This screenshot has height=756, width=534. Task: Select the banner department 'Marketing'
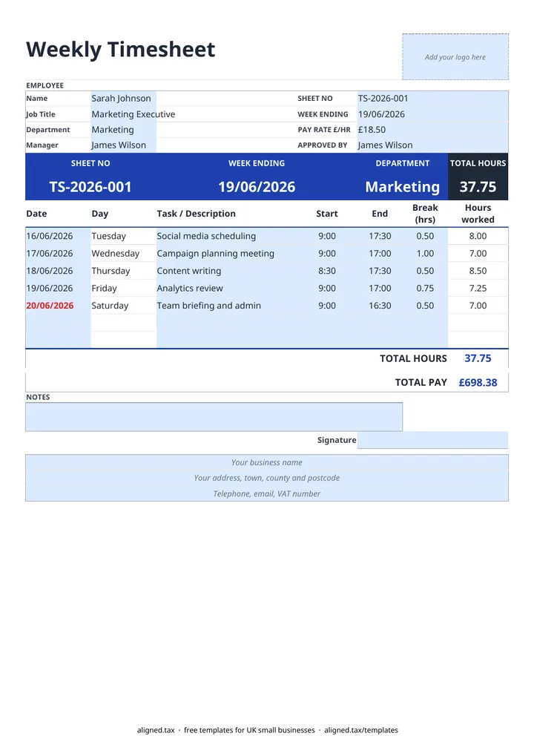point(403,187)
